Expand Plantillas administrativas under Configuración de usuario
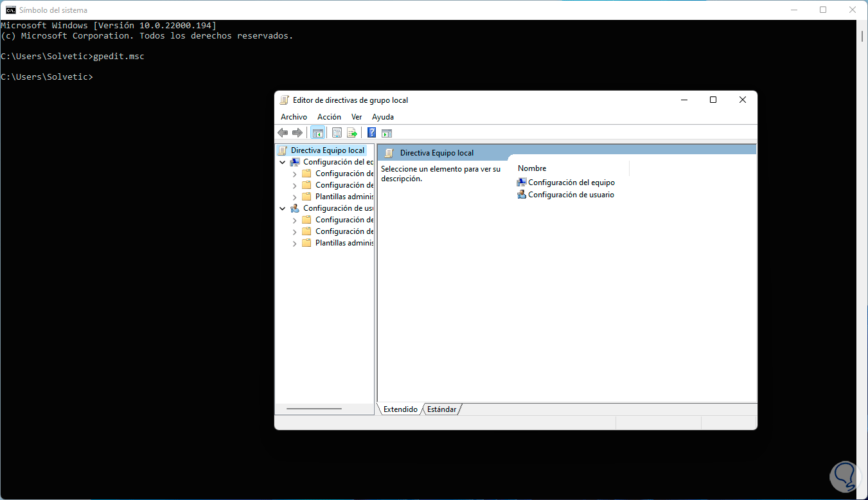 tap(295, 243)
